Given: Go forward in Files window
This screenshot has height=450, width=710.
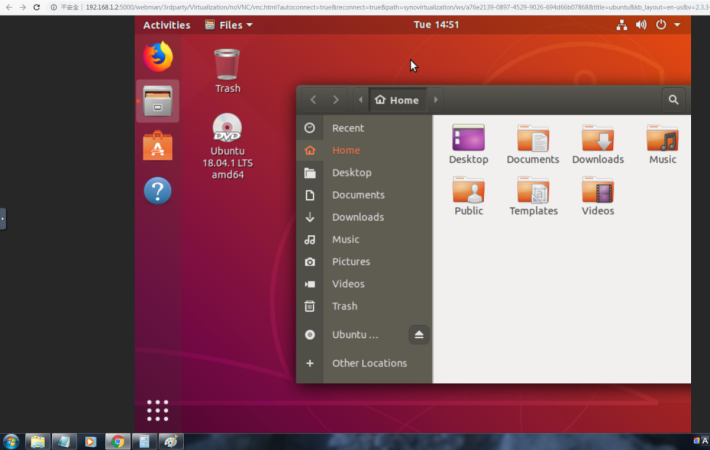Looking at the screenshot, I should 336,100.
